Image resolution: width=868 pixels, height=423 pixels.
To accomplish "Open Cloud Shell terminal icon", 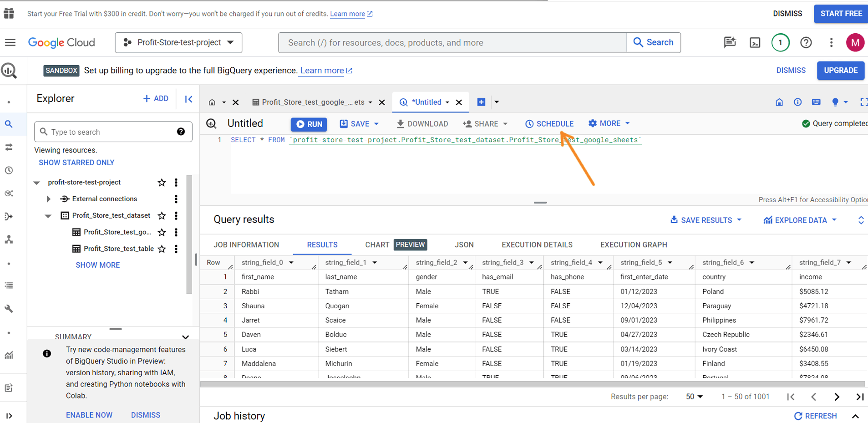I will click(755, 43).
